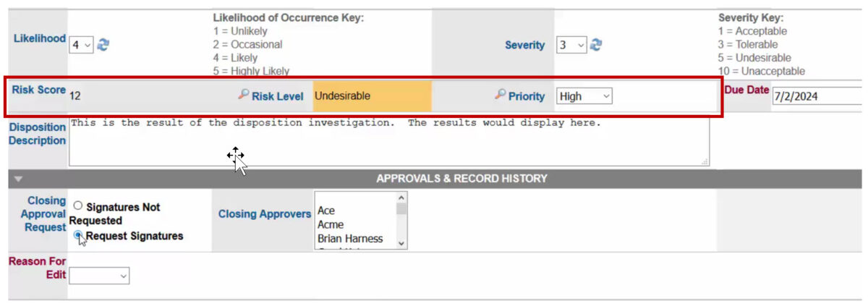868x306 pixels.
Task: Select Signatures Not Requested radio option
Action: coord(78,206)
